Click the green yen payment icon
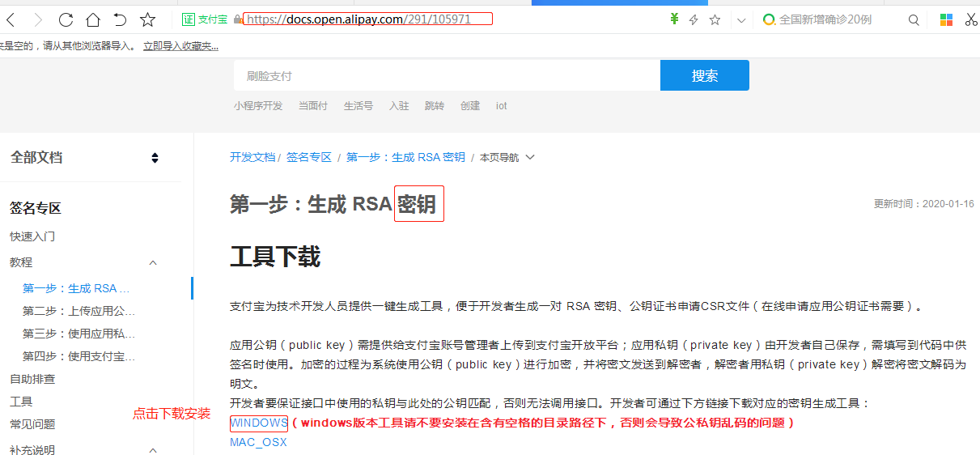980x455 pixels. coord(674,19)
